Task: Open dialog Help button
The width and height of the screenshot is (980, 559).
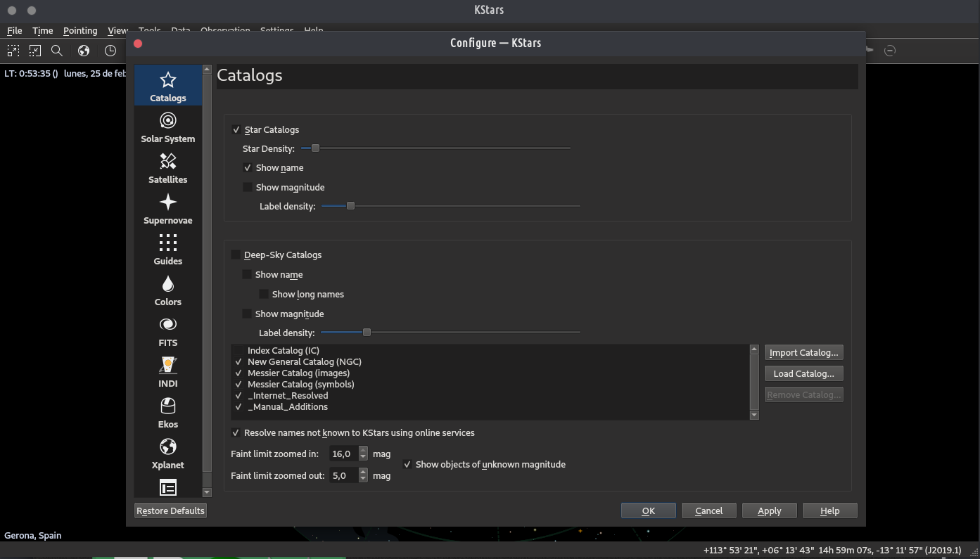Action: coord(830,510)
